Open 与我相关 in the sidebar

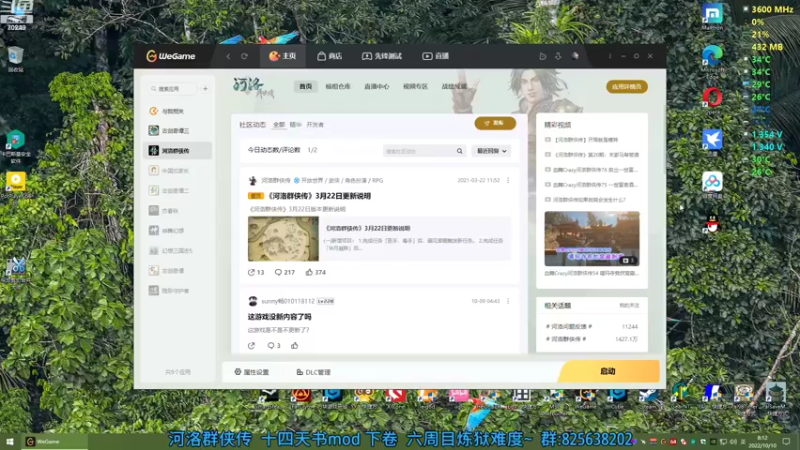pyautogui.click(x=178, y=111)
